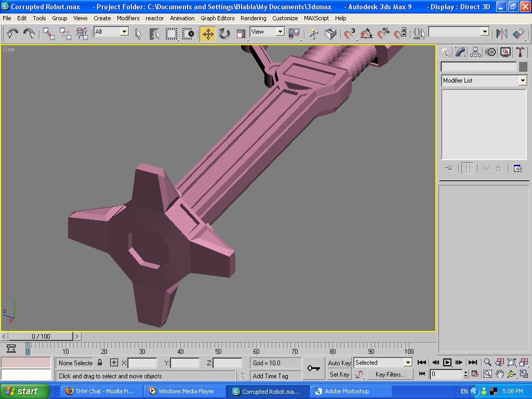This screenshot has width=532, height=399.
Task: Open selection filter All dropdown
Action: coord(125,32)
